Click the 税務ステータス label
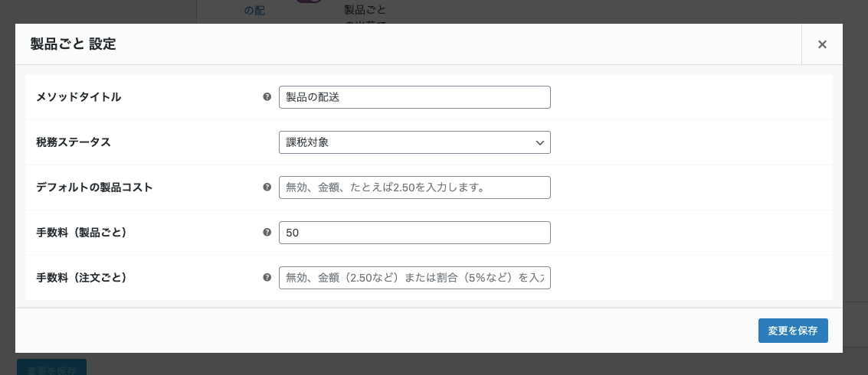The width and height of the screenshot is (868, 375). [x=74, y=142]
